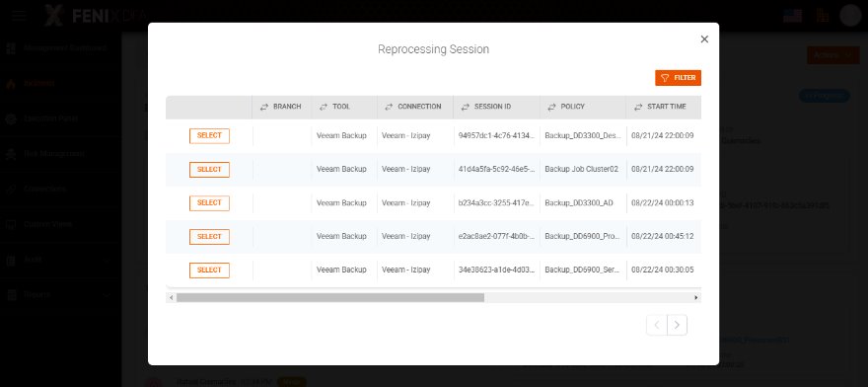Screen dimensions: 868x387
Task: Go to next page of sessions
Action: click(x=677, y=326)
